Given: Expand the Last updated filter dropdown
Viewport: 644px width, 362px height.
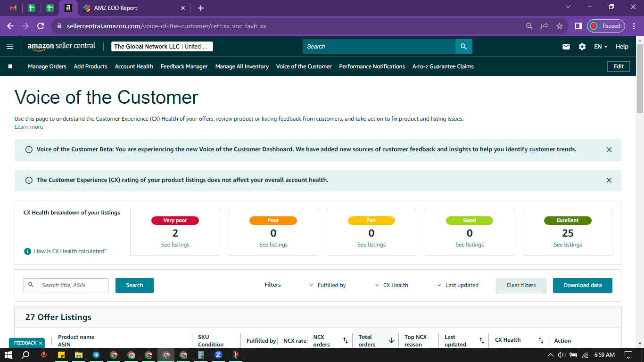Looking at the screenshot, I should click(x=458, y=285).
